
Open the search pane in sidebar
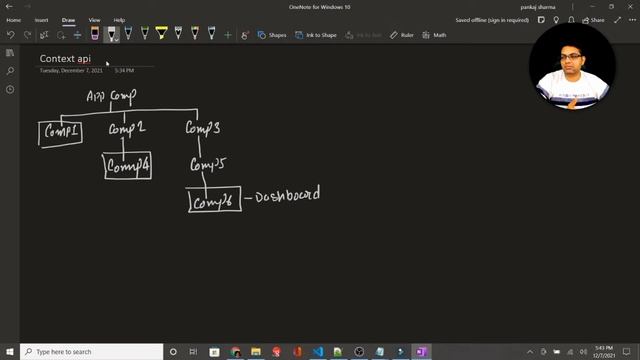[10, 71]
